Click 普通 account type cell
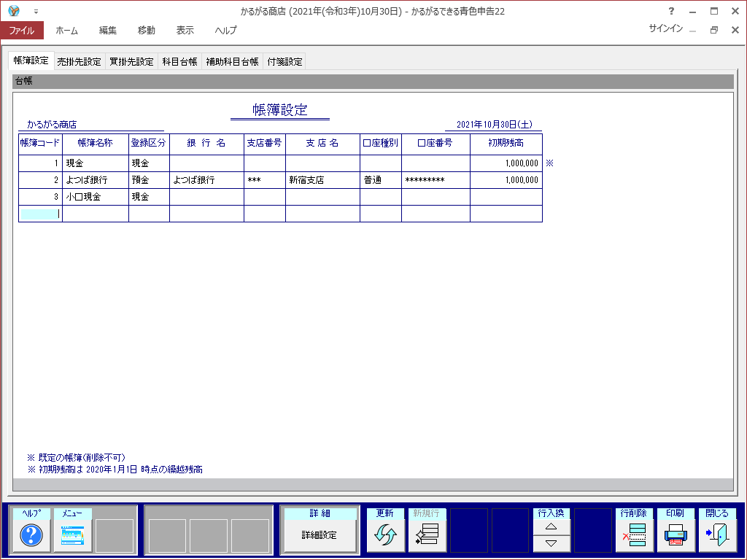 tap(381, 180)
